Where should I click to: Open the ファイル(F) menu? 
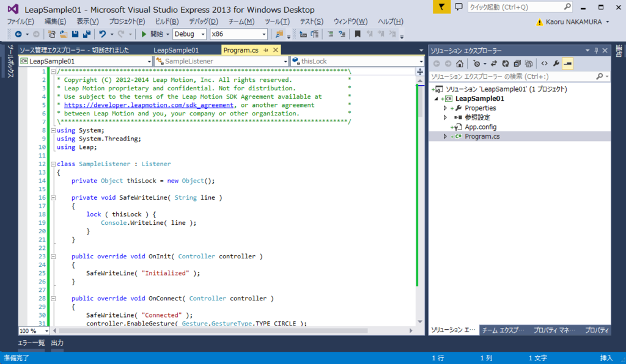pos(20,22)
